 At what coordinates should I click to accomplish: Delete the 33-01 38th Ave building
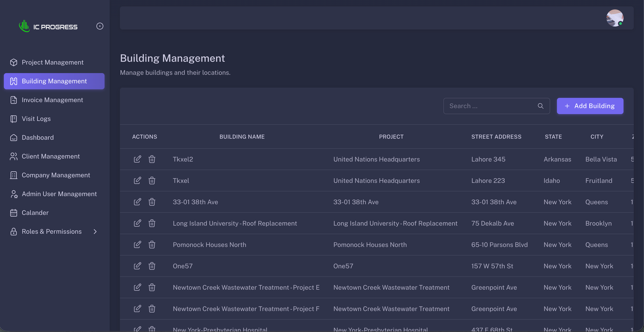point(152,202)
